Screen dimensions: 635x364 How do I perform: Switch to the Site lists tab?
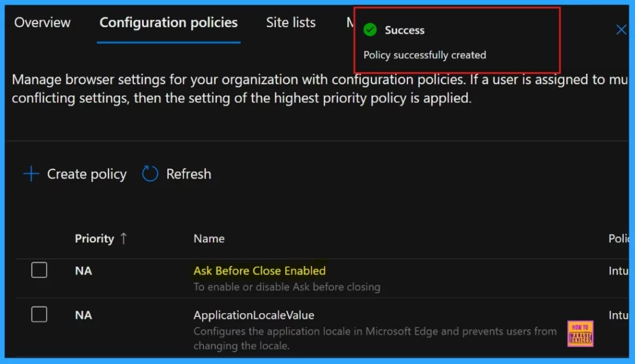coord(291,23)
